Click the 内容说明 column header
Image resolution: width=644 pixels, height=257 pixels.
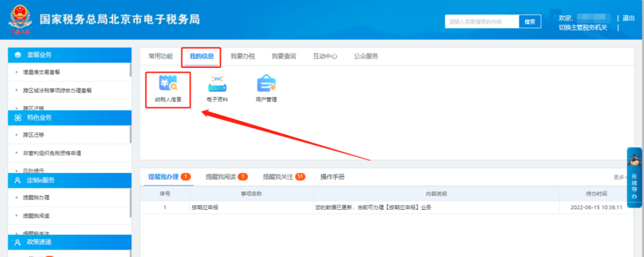pos(436,194)
